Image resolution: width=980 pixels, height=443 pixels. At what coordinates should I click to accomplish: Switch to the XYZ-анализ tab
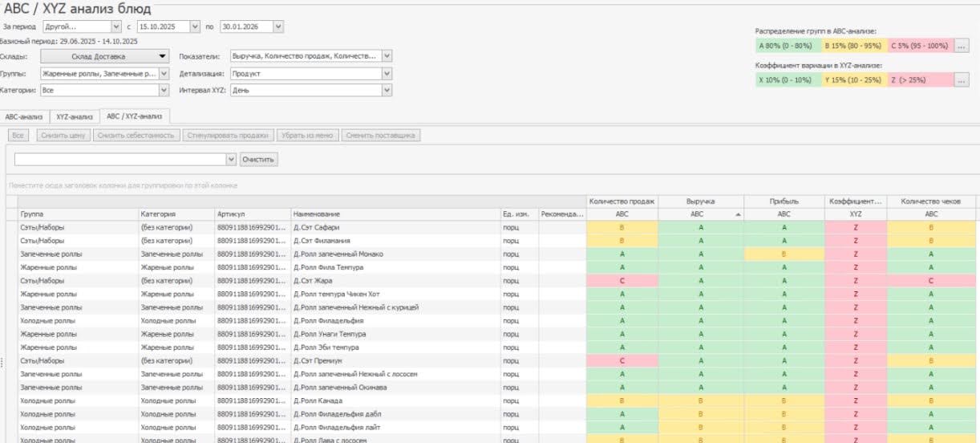(75, 117)
